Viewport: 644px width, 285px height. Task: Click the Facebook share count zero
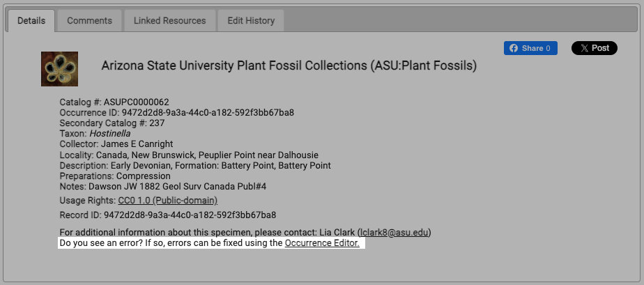pyautogui.click(x=548, y=48)
